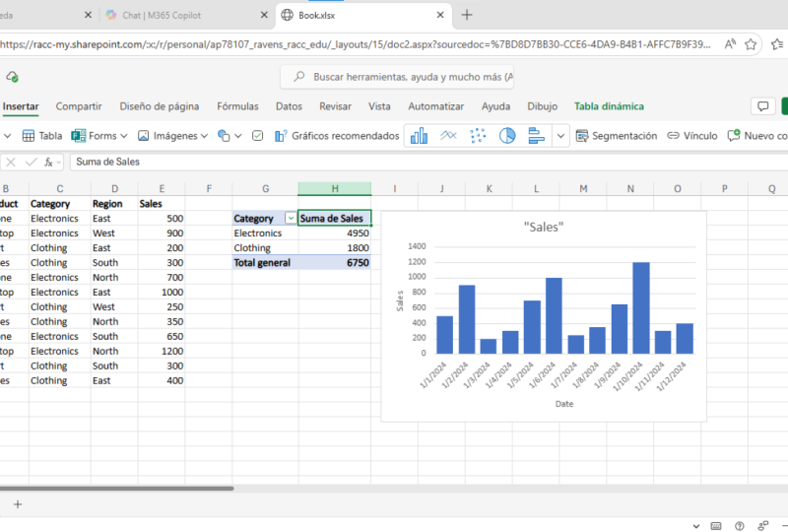Select the Sales header cell in column E
The image size is (788, 532).
pos(162,204)
